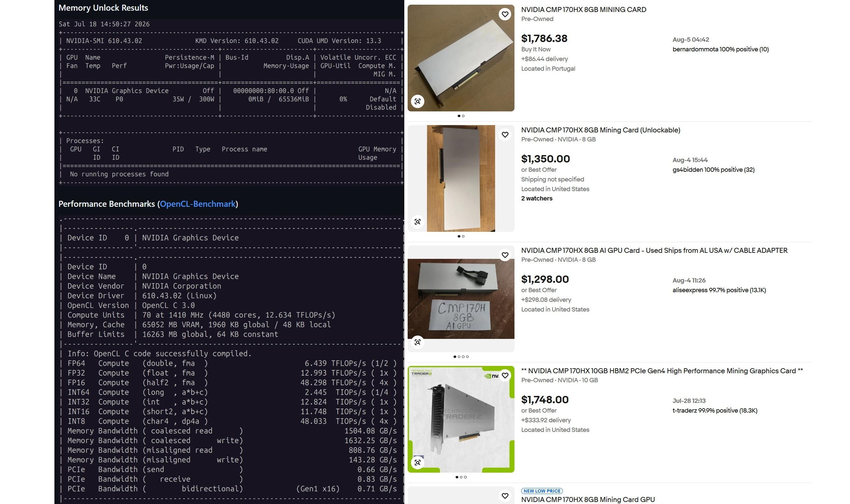850x504 pixels.
Task: Select seller t-traderz 99.9% positive (18.3K)
Action: point(715,411)
